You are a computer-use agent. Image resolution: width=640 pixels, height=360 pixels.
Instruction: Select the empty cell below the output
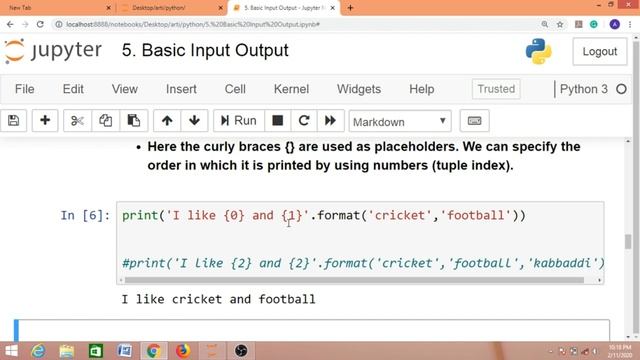click(x=312, y=330)
